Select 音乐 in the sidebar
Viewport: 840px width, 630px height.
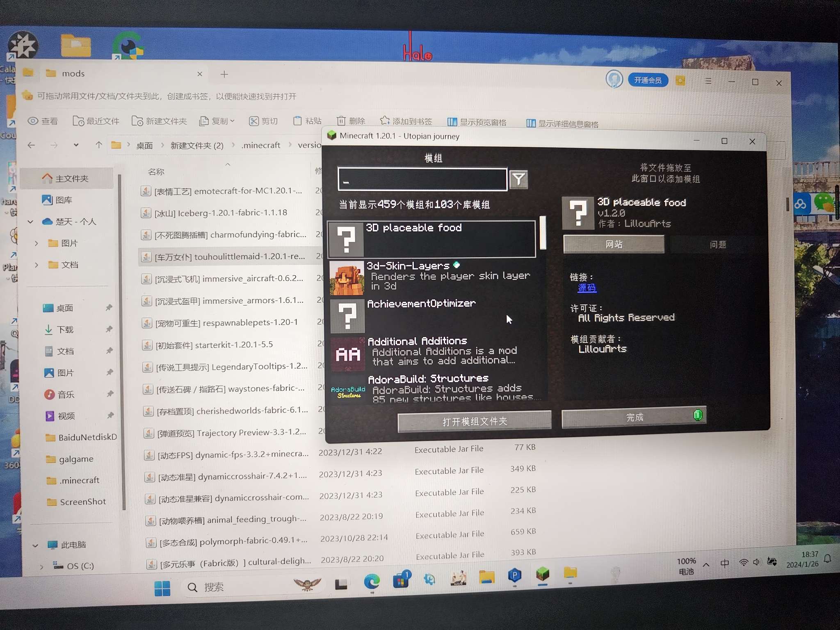tap(59, 394)
